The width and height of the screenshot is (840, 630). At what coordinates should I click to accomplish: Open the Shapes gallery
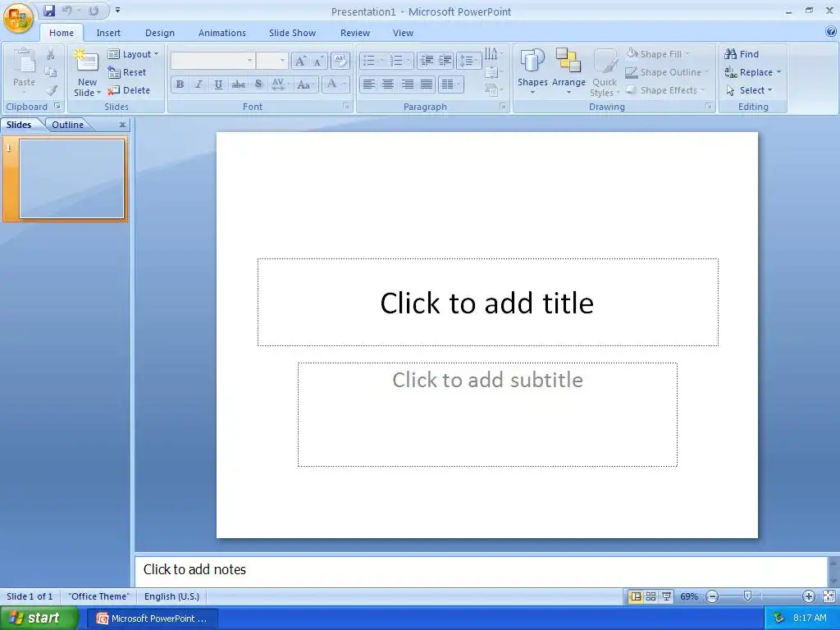click(x=532, y=72)
